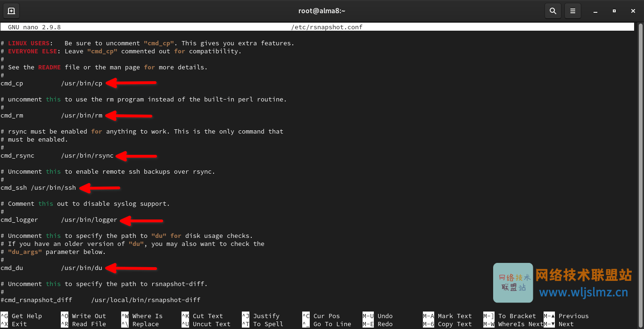Click the M-] To Bracket shortcut
This screenshot has width=644, height=329.
(x=510, y=316)
